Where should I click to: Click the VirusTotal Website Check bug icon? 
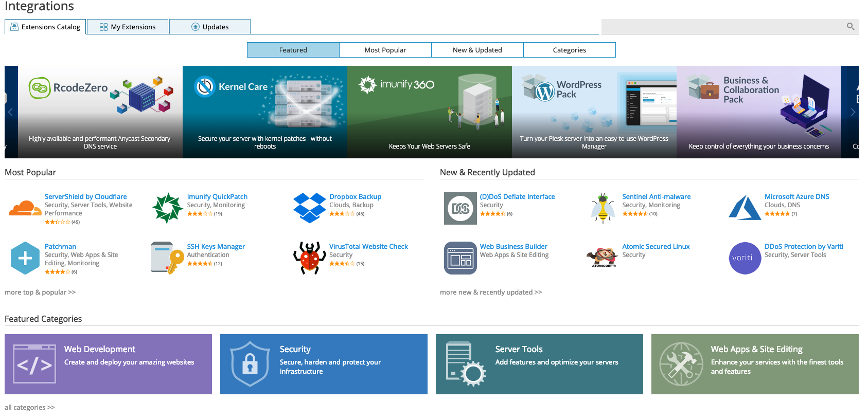point(309,258)
